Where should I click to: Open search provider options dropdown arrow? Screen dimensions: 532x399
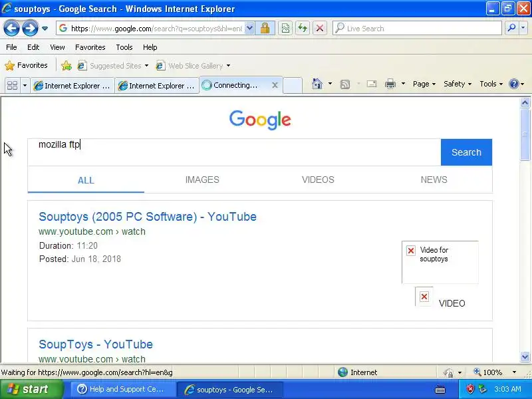coord(523,28)
